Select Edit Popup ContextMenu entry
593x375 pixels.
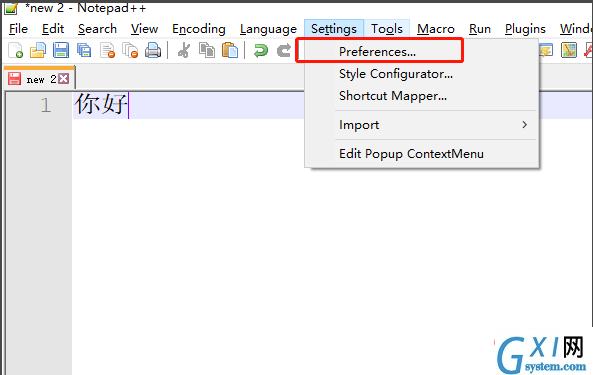[422, 154]
